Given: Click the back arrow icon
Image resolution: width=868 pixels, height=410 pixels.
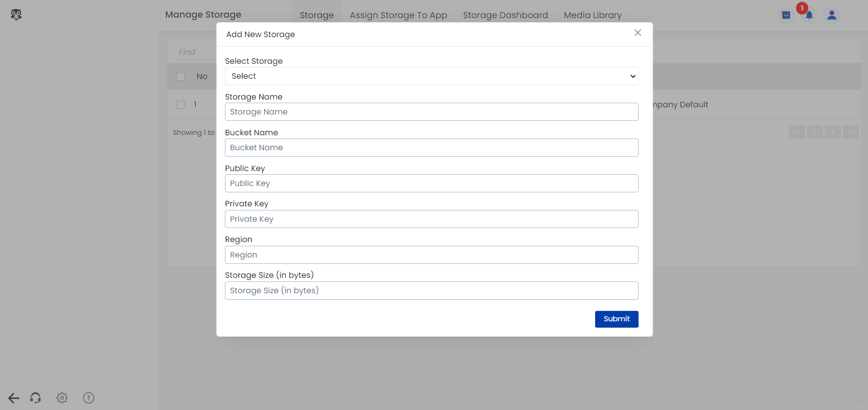Looking at the screenshot, I should (14, 398).
